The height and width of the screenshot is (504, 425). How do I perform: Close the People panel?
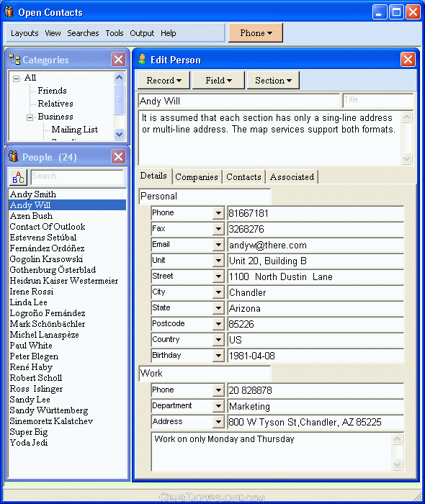119,157
